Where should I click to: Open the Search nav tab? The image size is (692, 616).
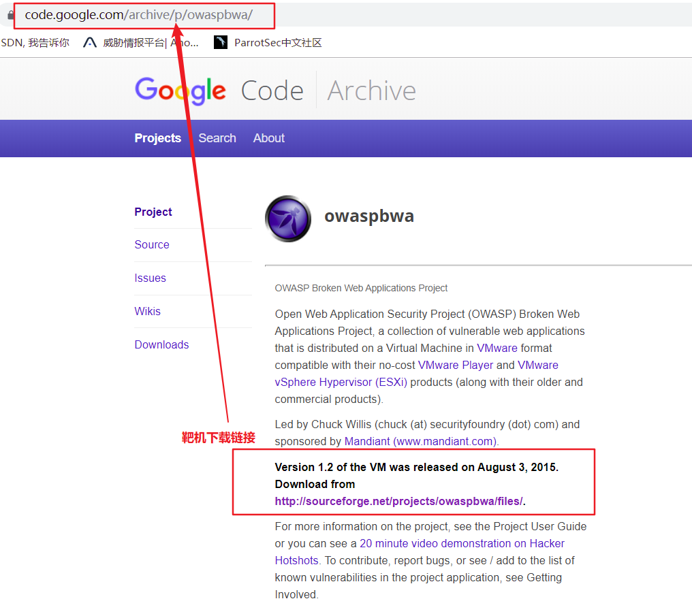click(x=217, y=138)
